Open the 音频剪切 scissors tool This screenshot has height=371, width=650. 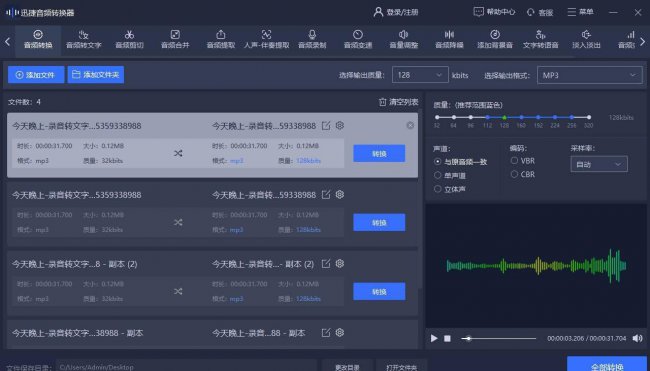tap(129, 40)
